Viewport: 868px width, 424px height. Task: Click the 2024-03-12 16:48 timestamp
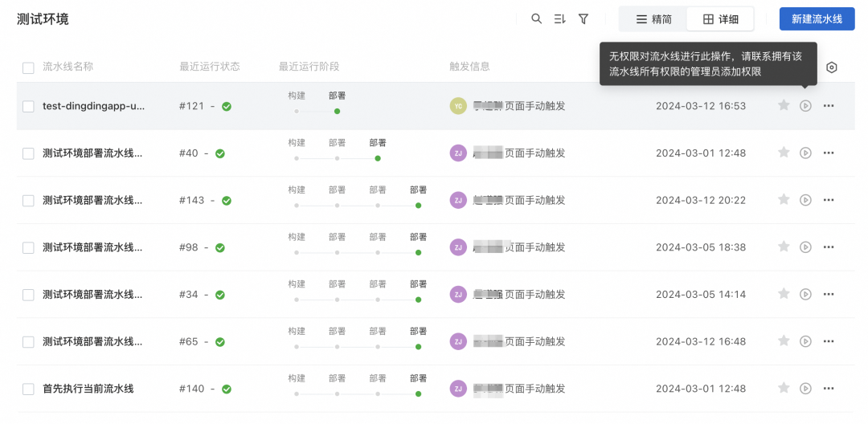click(x=701, y=341)
